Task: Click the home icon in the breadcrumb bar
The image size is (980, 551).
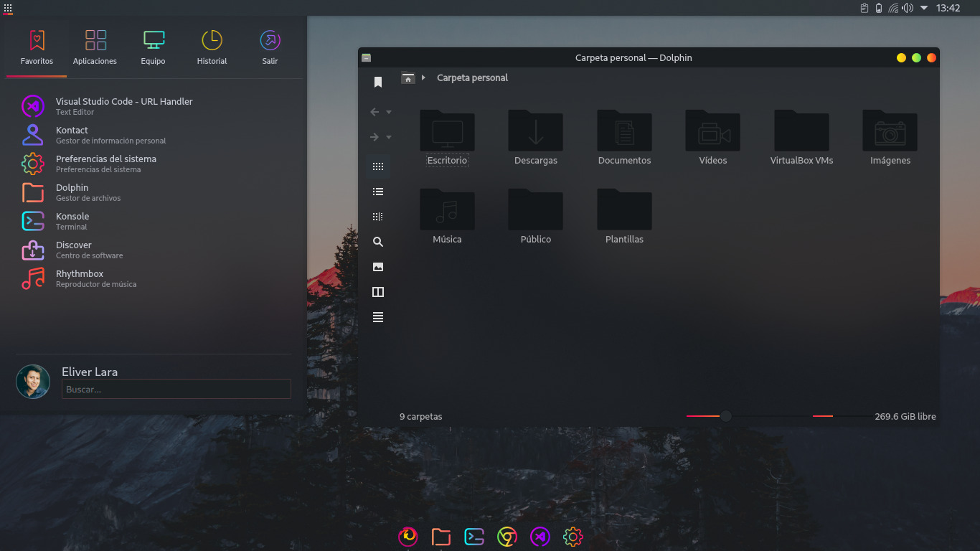Action: [x=408, y=78]
